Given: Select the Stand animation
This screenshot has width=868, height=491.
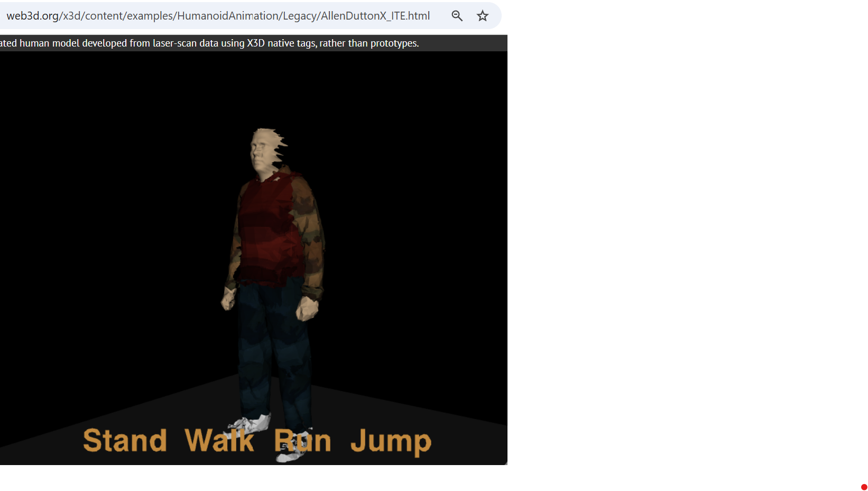Looking at the screenshot, I should (125, 441).
